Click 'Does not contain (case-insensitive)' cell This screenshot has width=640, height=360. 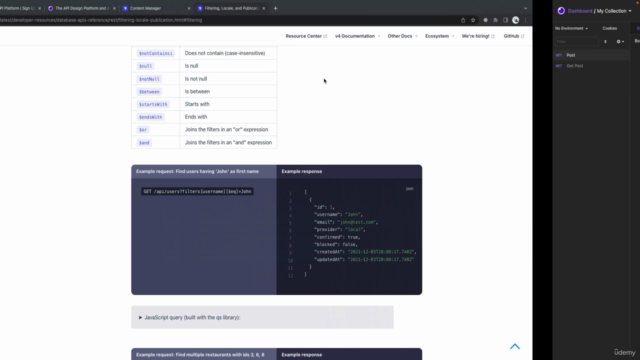point(228,53)
